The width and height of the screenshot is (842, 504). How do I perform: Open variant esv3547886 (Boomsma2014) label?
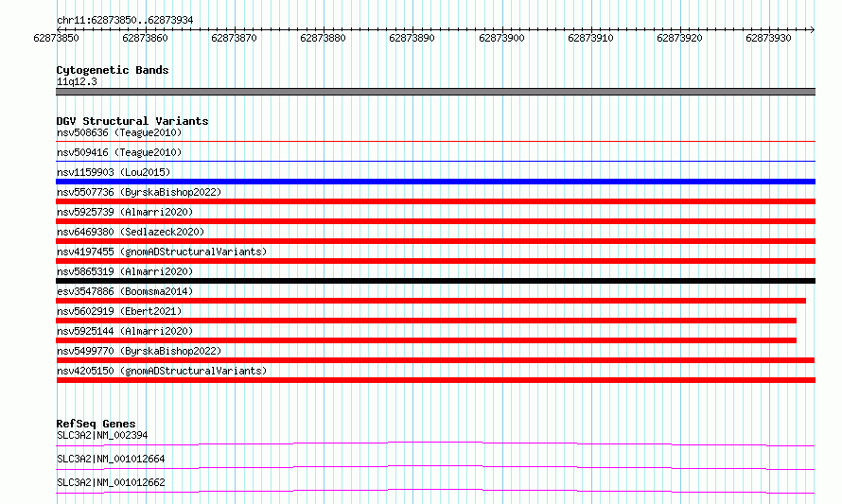point(125,291)
